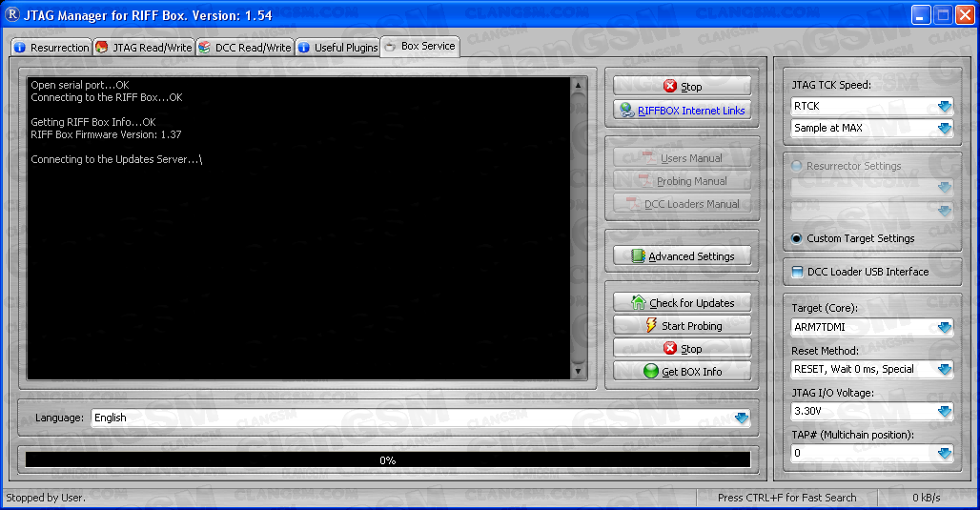Expand the RTCK JTAG TCK Speed dropdown
Screen dimensions: 980x510
[945, 106]
